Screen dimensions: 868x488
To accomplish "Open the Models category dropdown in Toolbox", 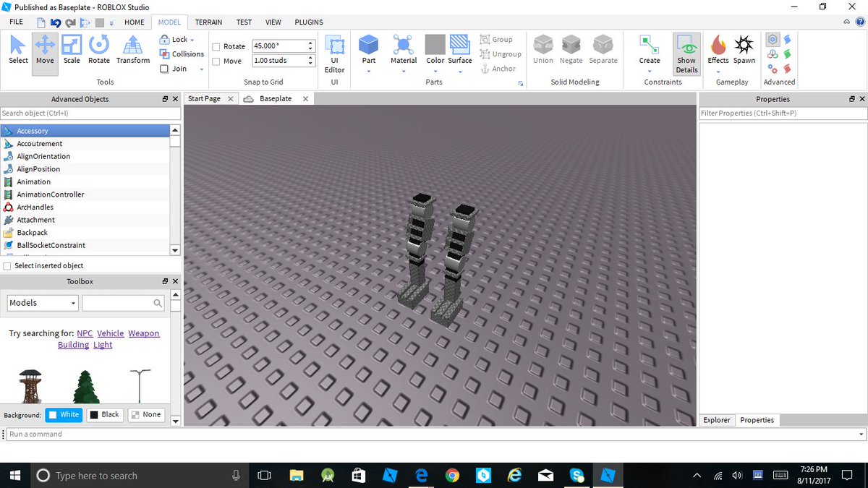I will pos(43,303).
